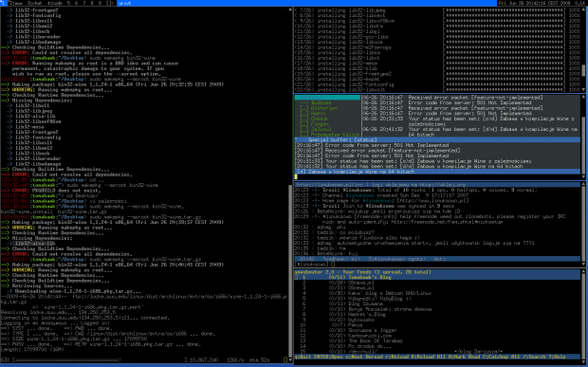Screen dimensions: 588x367
Task: Select the 3:chat workspace tag
Action: pos(35,3)
